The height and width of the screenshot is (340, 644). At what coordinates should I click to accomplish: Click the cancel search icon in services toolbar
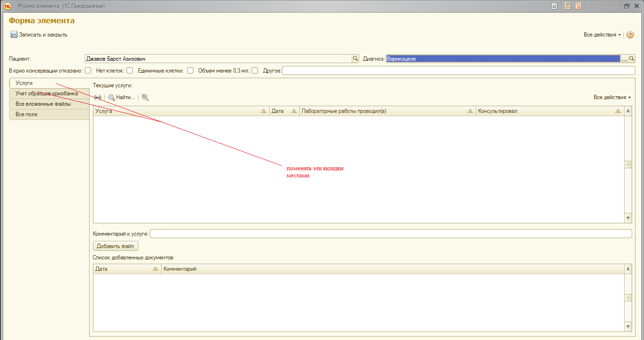click(x=145, y=97)
